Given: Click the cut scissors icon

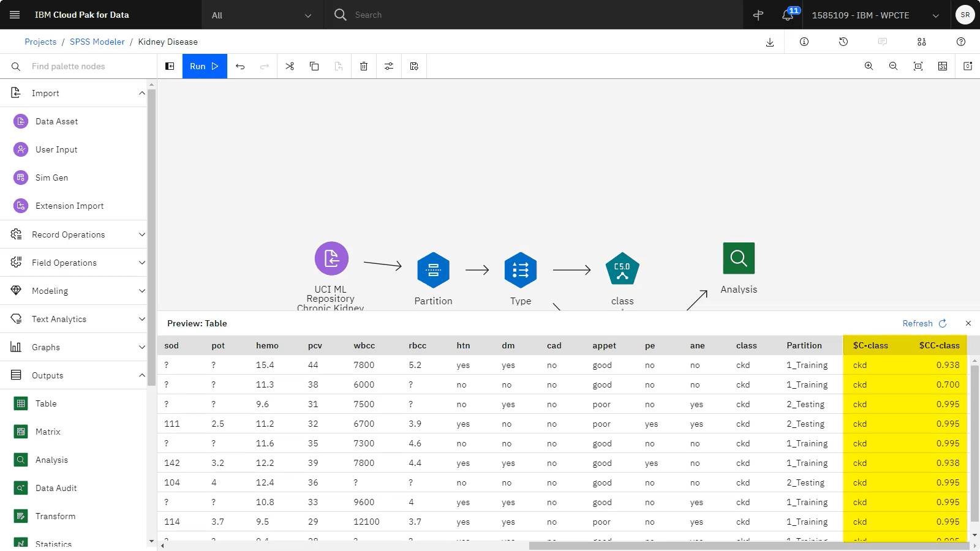Looking at the screenshot, I should 290,66.
